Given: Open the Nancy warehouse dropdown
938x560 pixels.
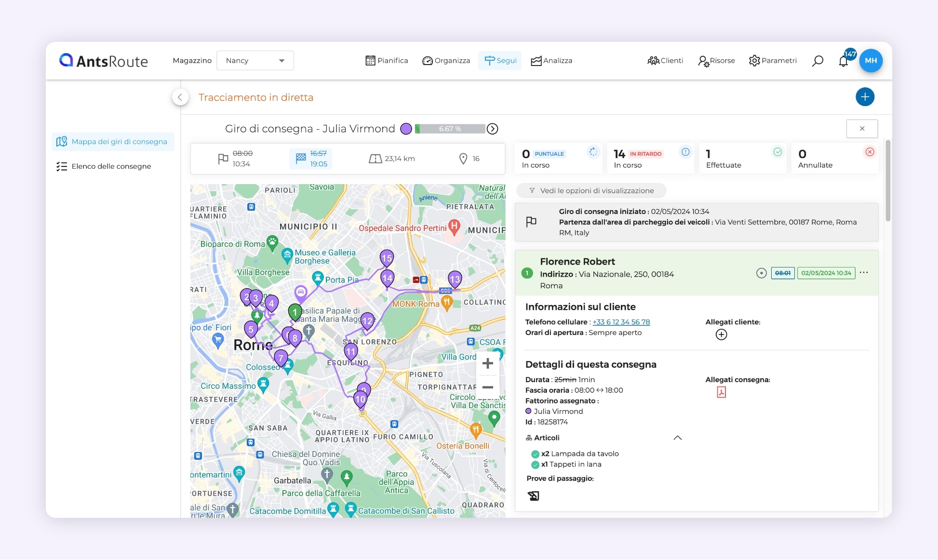Looking at the screenshot, I should (255, 60).
